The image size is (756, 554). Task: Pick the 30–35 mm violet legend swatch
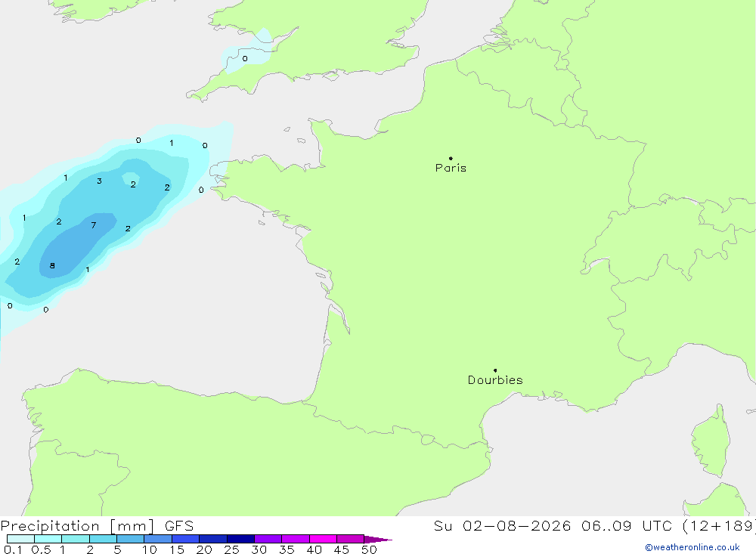click(x=268, y=539)
